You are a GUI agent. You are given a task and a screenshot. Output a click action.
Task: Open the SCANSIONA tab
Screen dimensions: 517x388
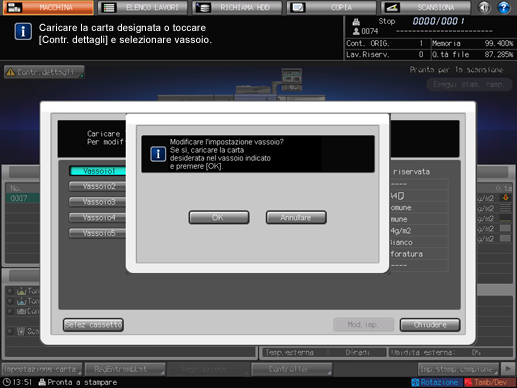426,7
